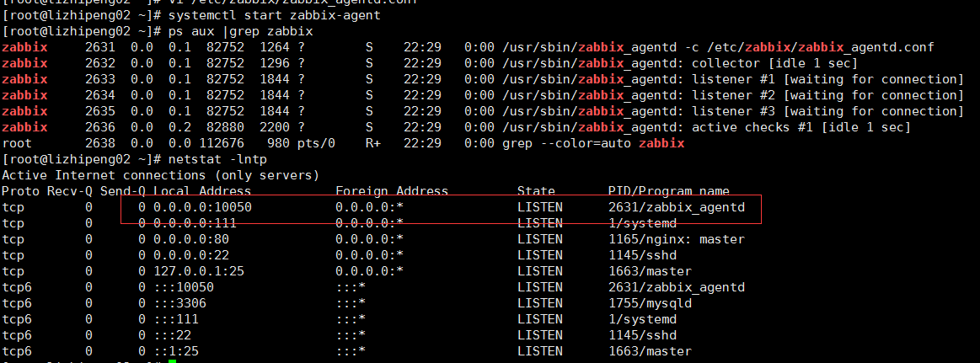This screenshot has height=363, width=980.
Task: Click the 'State' column header
Action: tap(536, 190)
